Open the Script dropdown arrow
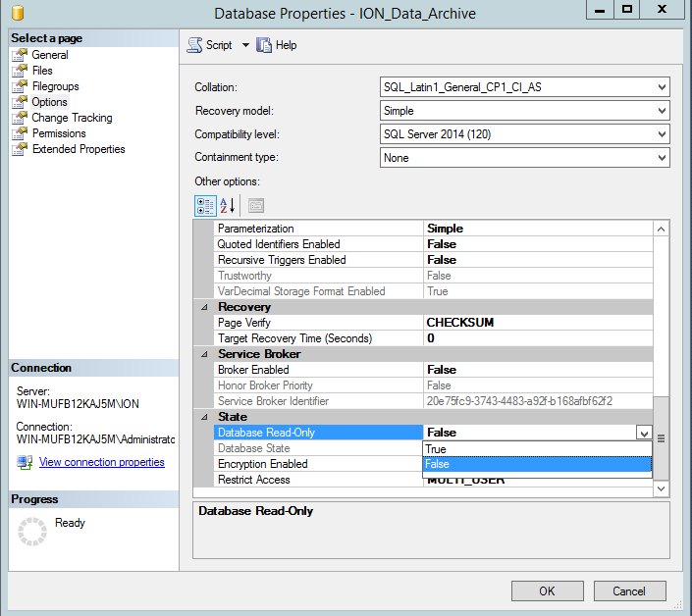 click(245, 45)
